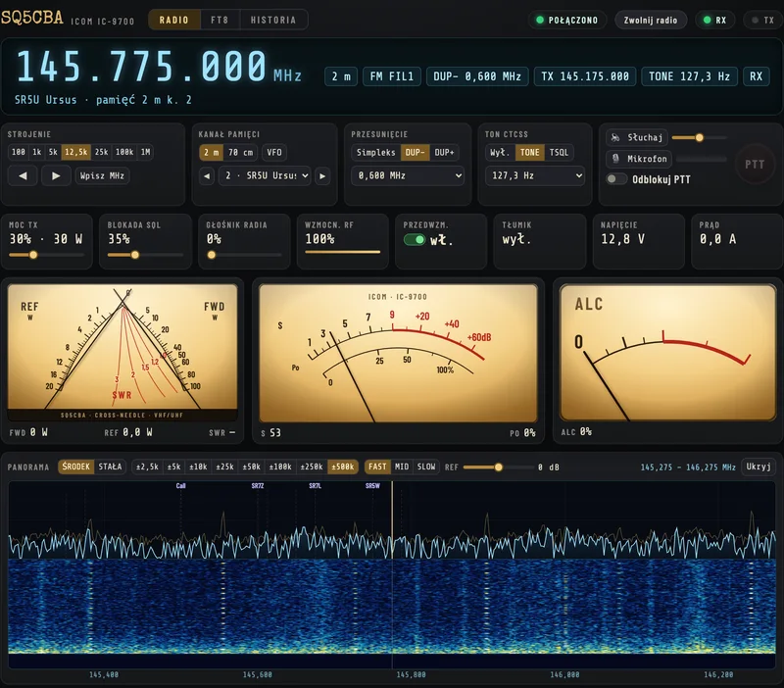Adjust the GŁOŚNIK RADIA volume slider
The height and width of the screenshot is (688, 784).
pyautogui.click(x=244, y=255)
